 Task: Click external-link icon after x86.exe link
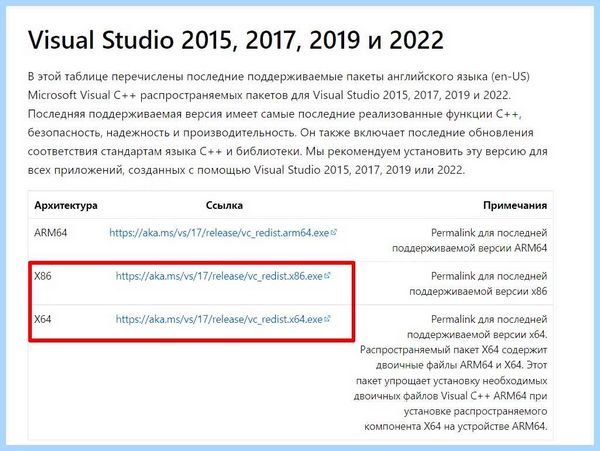327,275
